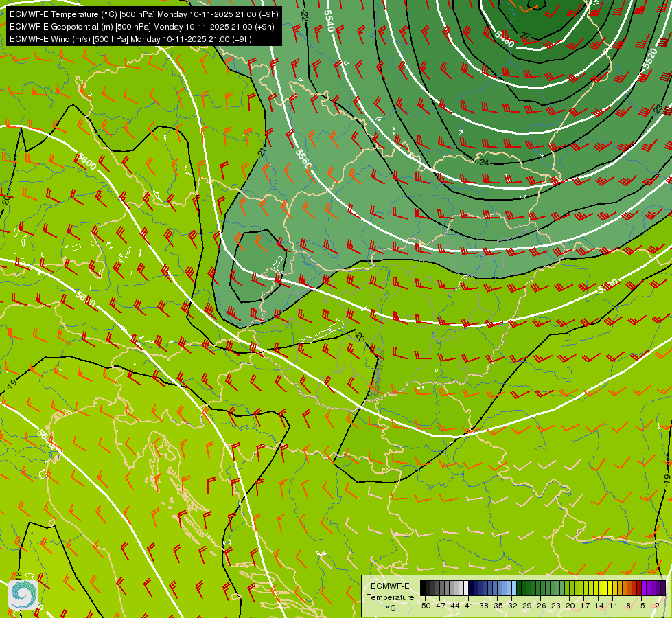This screenshot has height=618, width=672.
Task: Select the ECMWF-E Geopotential header line
Action: point(142,27)
